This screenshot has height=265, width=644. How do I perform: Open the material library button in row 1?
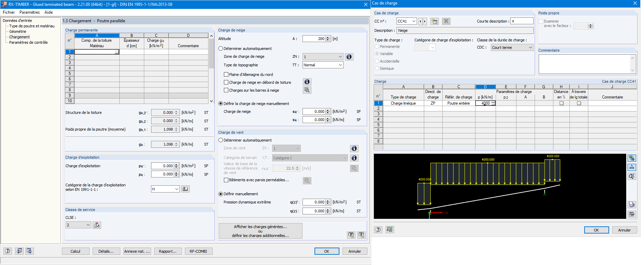117,52
